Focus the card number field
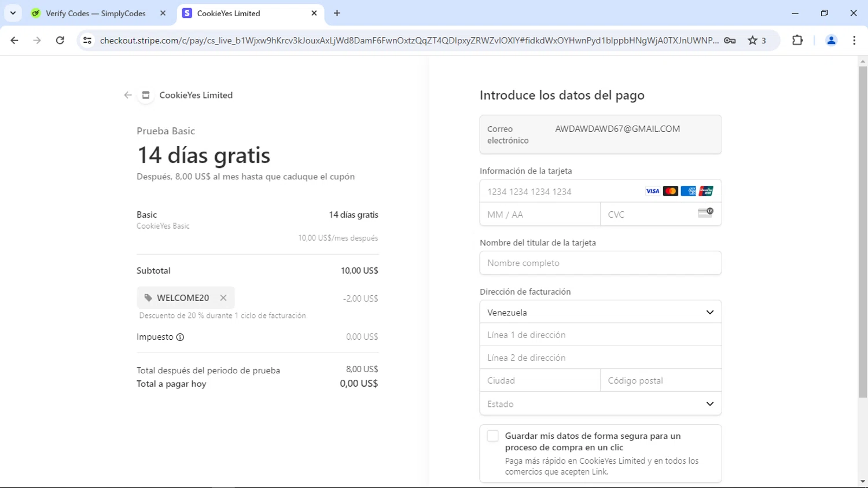868x488 pixels. point(601,191)
